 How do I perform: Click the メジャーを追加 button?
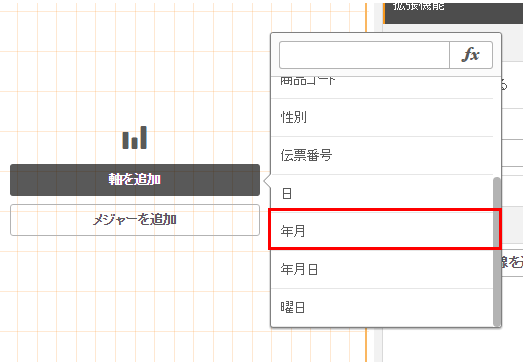pos(135,220)
